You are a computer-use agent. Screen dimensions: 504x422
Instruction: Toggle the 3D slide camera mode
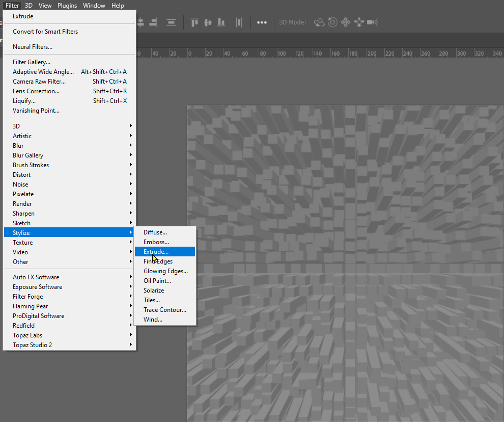pos(359,22)
